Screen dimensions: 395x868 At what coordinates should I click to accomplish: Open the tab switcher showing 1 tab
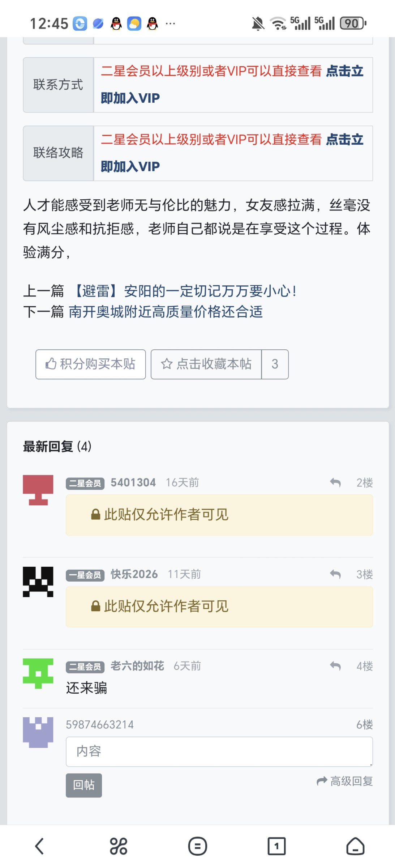click(276, 846)
